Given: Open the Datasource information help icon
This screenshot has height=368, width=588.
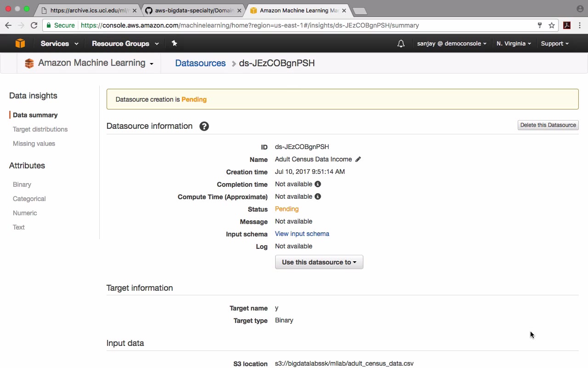Looking at the screenshot, I should click(x=204, y=126).
